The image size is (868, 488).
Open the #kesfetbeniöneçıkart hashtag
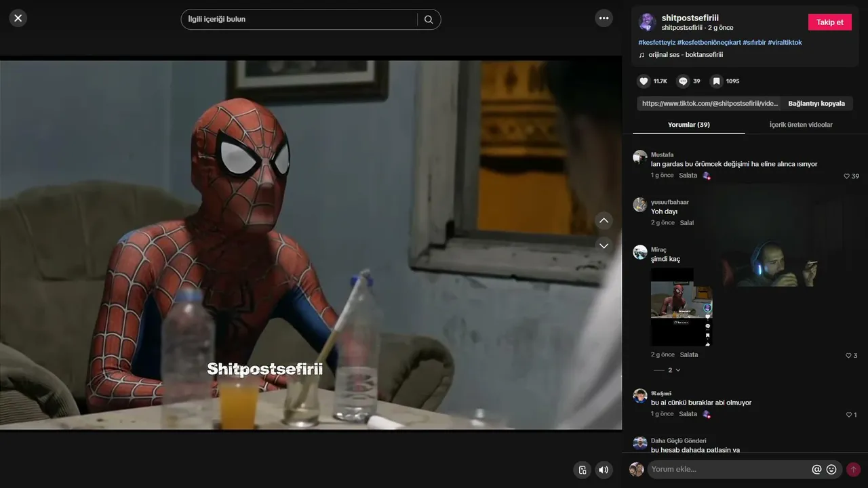pyautogui.click(x=709, y=43)
